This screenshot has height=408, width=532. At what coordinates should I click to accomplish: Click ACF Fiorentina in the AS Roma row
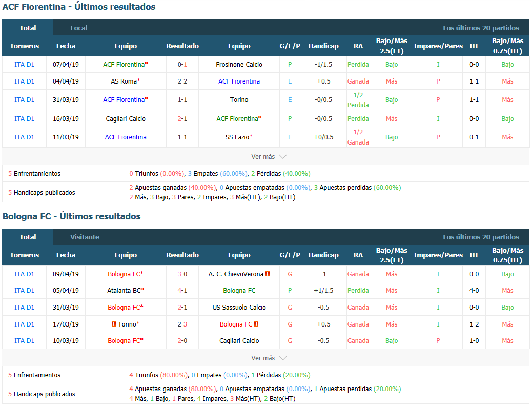pyautogui.click(x=239, y=81)
